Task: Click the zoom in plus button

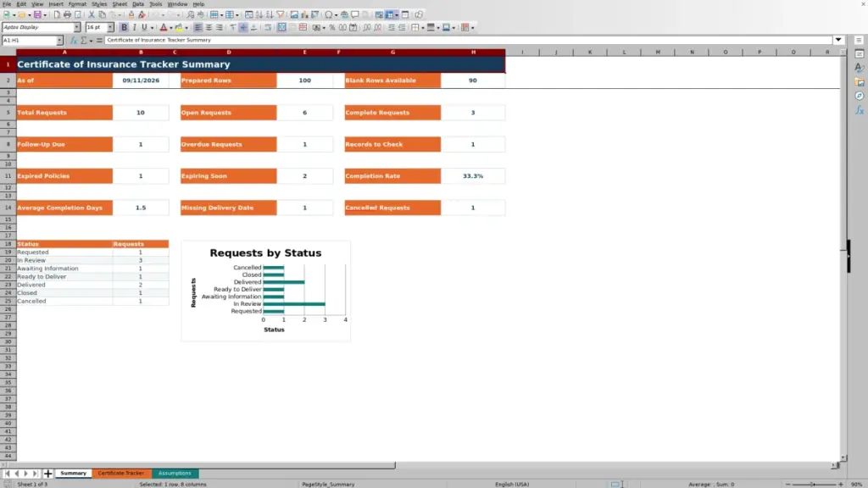Action: coord(841,484)
